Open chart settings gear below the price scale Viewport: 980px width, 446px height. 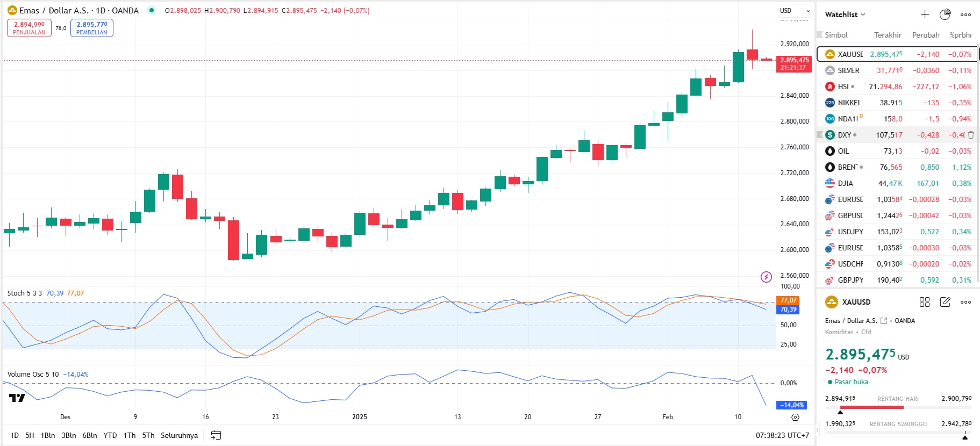[795, 417]
